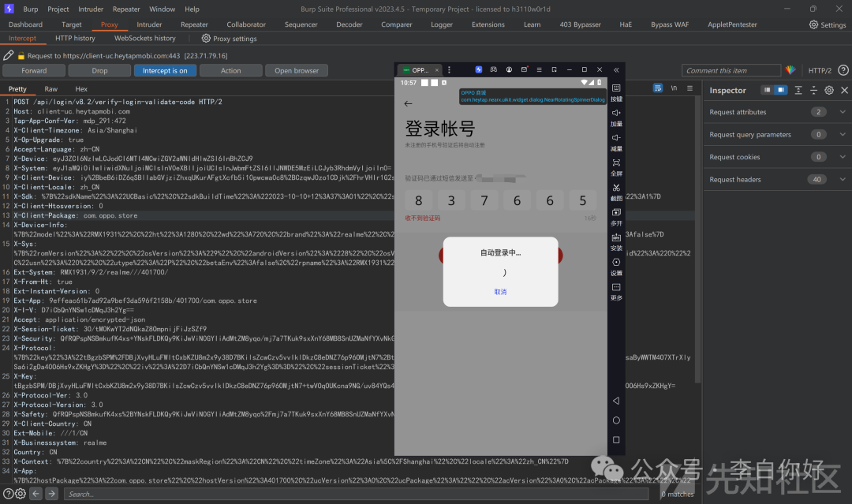852x504 pixels.
Task: Tap Android home circle in emulator sidebar
Action: 616,420
